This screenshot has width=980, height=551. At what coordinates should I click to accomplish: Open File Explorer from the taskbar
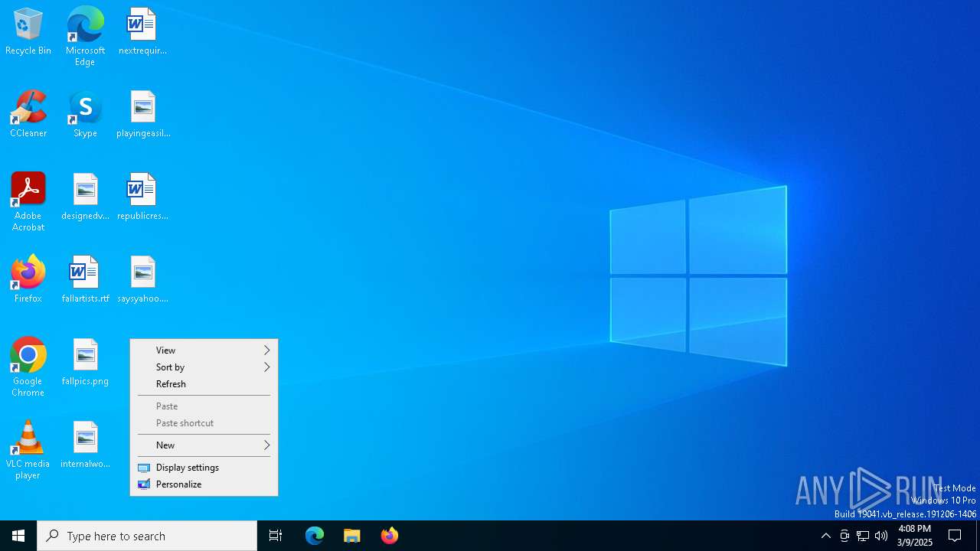[x=352, y=536]
